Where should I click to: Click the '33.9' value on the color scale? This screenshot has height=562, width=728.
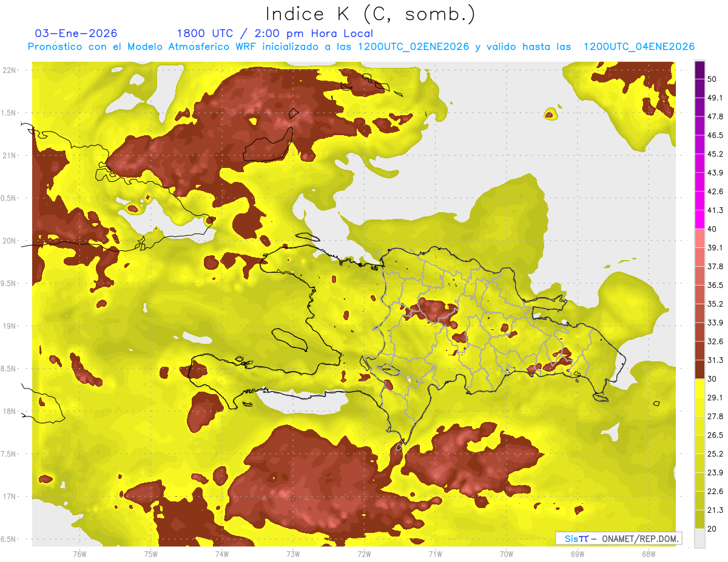click(715, 323)
